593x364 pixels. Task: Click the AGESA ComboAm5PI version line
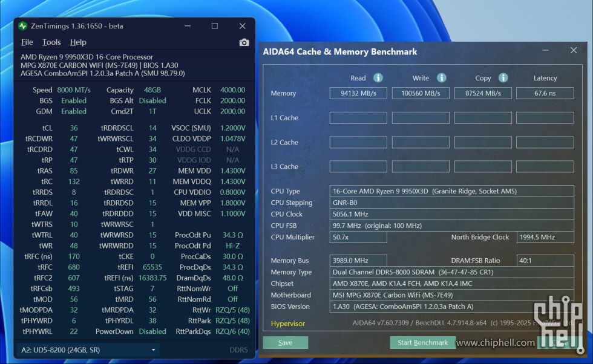[102, 73]
